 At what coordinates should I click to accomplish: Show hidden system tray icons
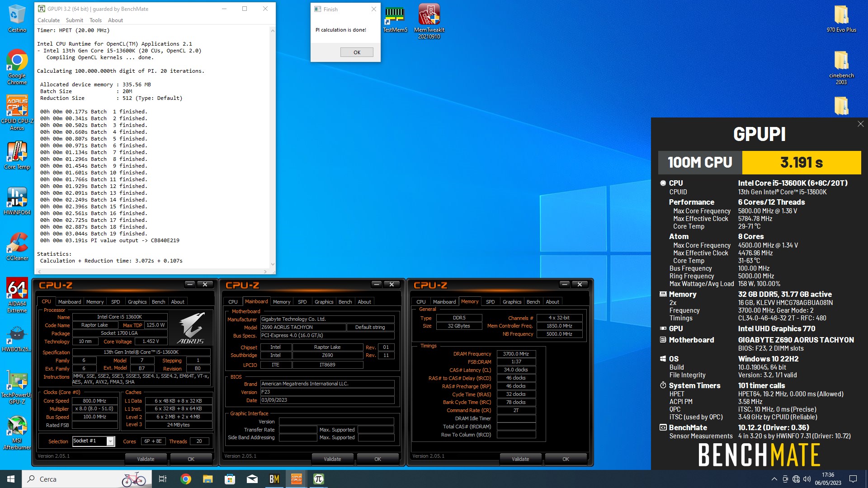click(774, 479)
